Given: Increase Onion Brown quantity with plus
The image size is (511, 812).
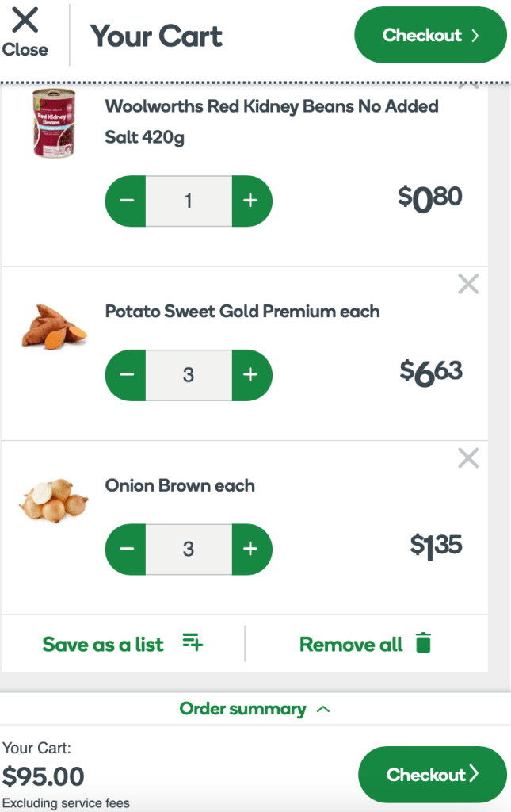Looking at the screenshot, I should pyautogui.click(x=250, y=549).
